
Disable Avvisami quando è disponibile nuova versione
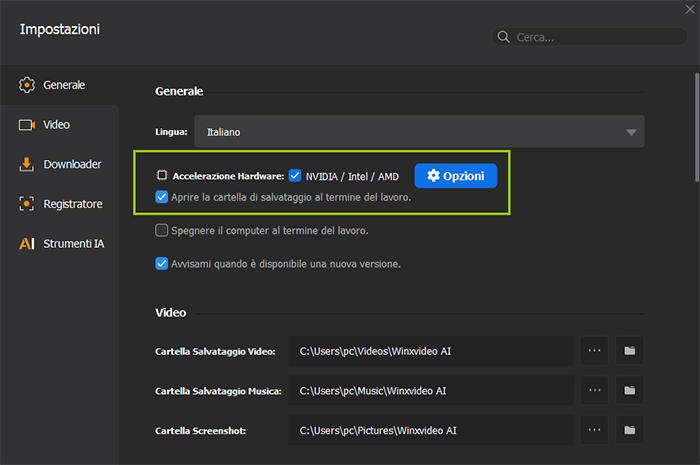point(162,264)
